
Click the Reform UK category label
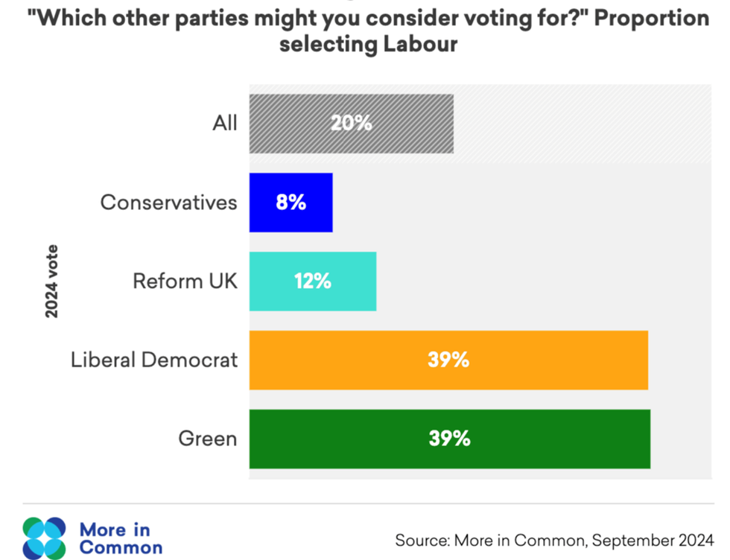(x=185, y=281)
